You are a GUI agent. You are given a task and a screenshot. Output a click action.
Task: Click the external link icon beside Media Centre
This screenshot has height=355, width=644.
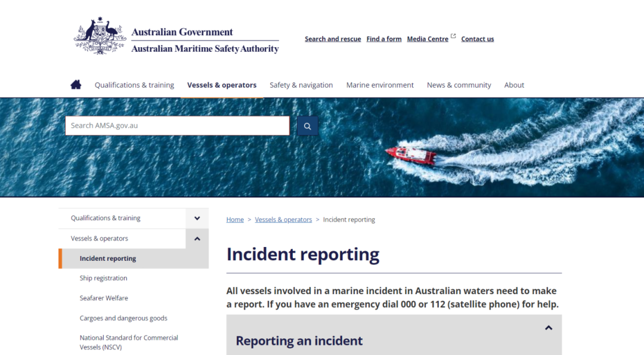453,36
